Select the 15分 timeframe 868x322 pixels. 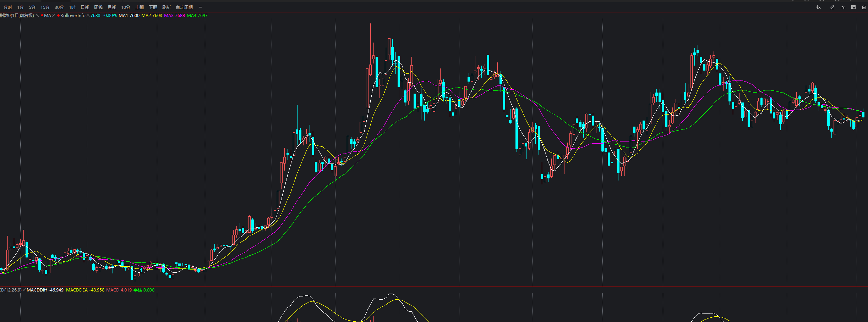(45, 7)
